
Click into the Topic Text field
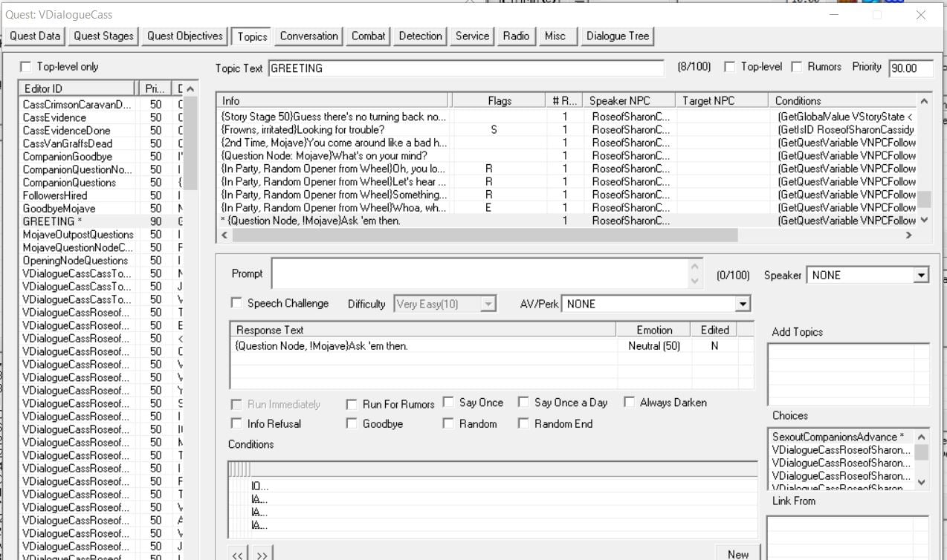[x=465, y=68]
